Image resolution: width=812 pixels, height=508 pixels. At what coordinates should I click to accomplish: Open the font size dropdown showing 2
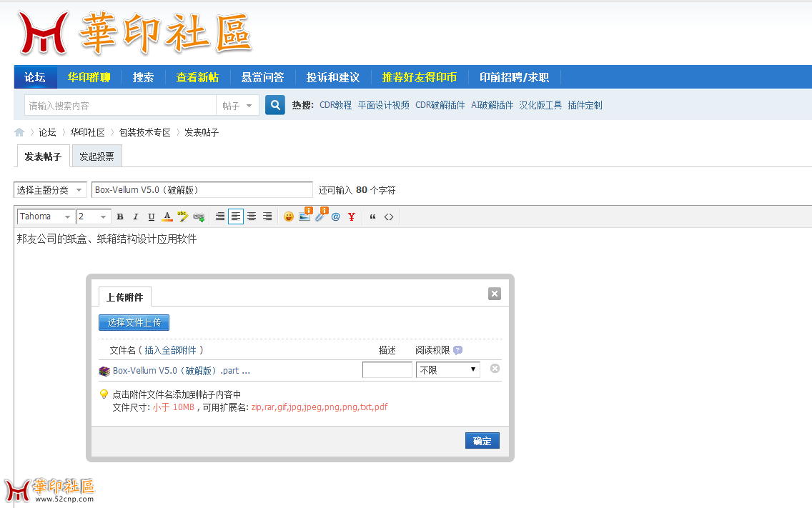point(92,216)
